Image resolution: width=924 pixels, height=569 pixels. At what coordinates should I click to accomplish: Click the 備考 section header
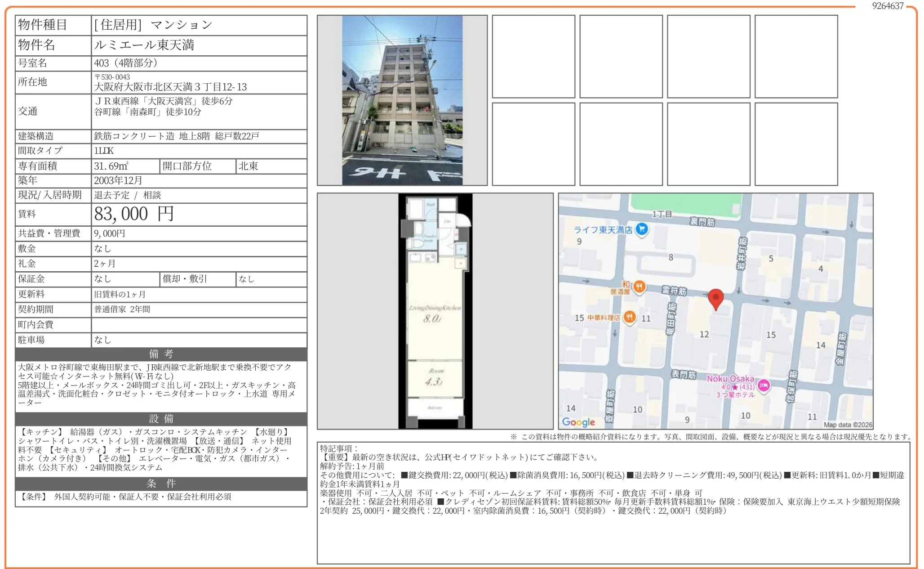[161, 354]
